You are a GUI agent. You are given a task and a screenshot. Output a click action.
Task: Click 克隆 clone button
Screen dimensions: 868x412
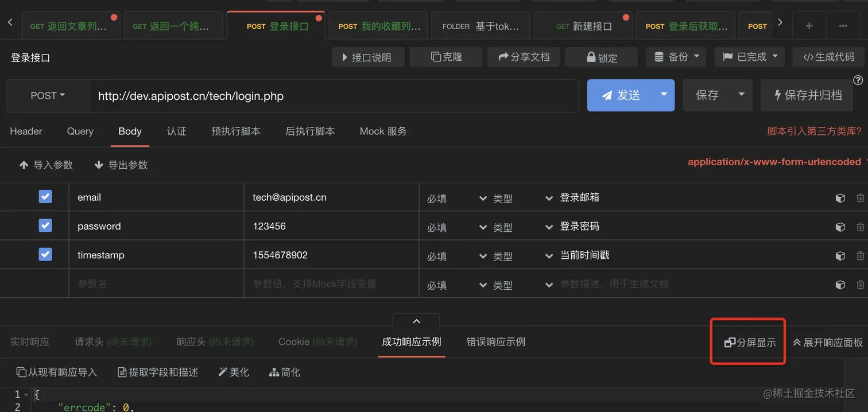(447, 57)
